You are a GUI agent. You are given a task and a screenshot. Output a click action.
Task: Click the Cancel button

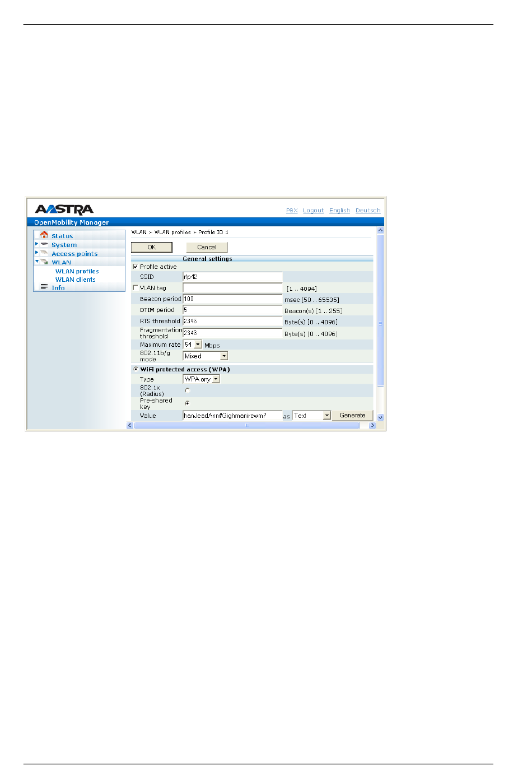click(x=207, y=247)
